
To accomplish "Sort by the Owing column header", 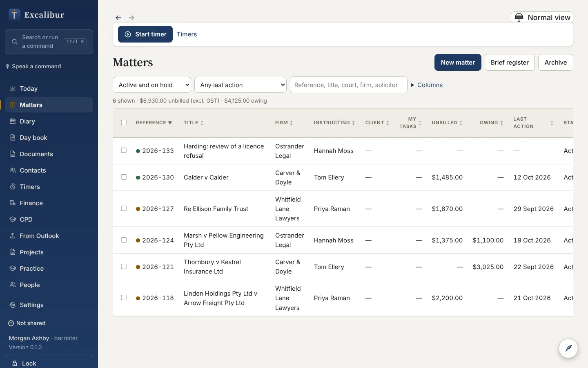I will pyautogui.click(x=492, y=123).
